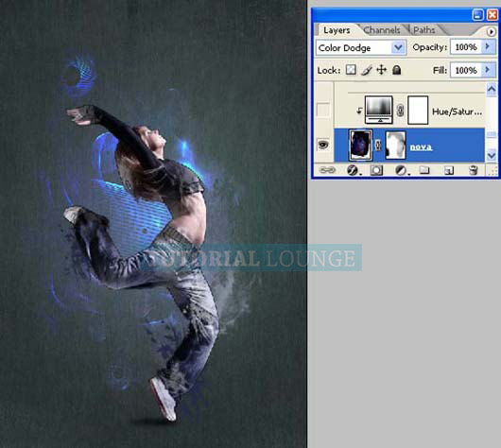Open the Color Dodge blend mode dropdown
501x448 pixels.
(x=361, y=47)
